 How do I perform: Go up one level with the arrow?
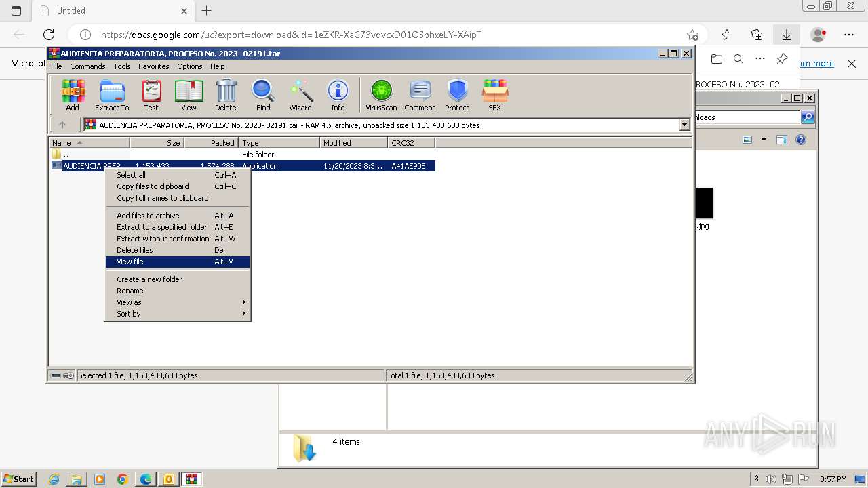pyautogui.click(x=62, y=125)
